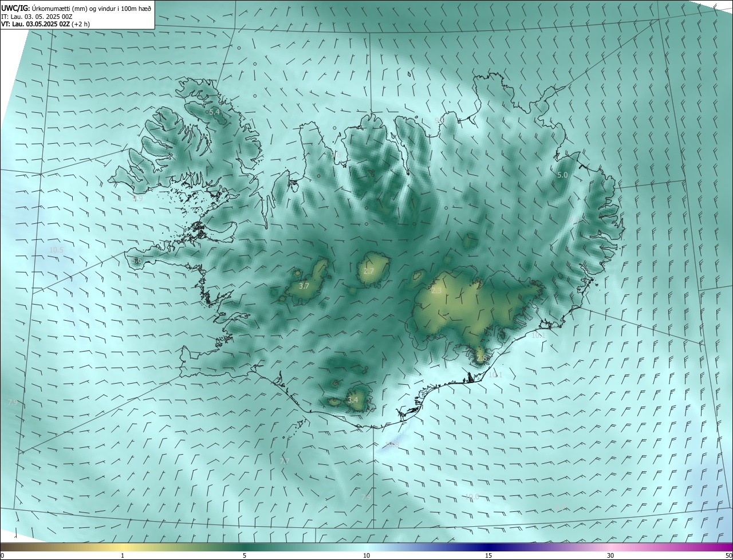733x560 pixels.
Task: Click the 2.3 value label on Vatnajökull glacier
Action: pyautogui.click(x=436, y=291)
